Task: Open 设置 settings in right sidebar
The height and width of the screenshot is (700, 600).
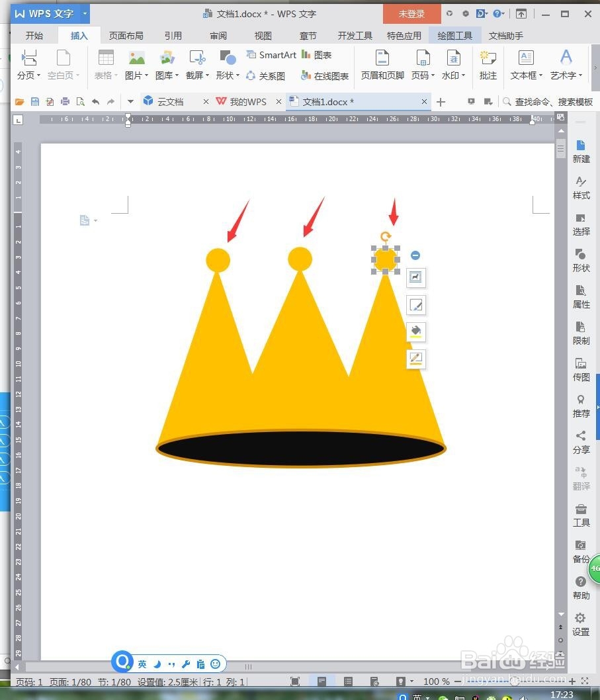Action: click(581, 625)
